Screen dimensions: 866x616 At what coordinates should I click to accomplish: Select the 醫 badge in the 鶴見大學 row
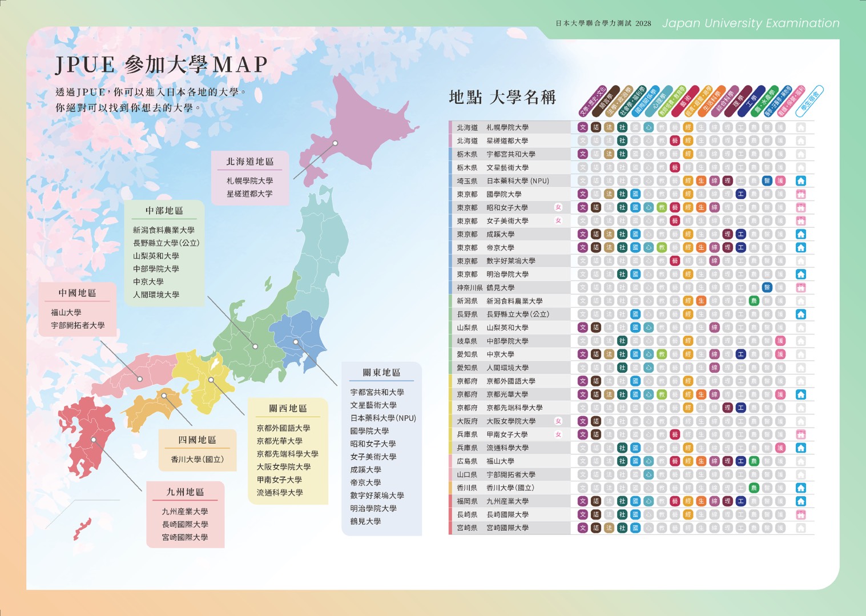767,288
